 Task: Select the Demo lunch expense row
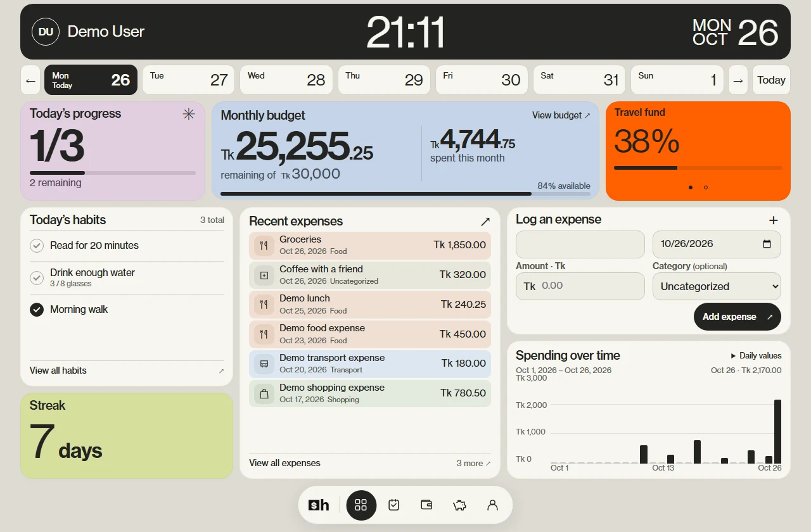370,305
